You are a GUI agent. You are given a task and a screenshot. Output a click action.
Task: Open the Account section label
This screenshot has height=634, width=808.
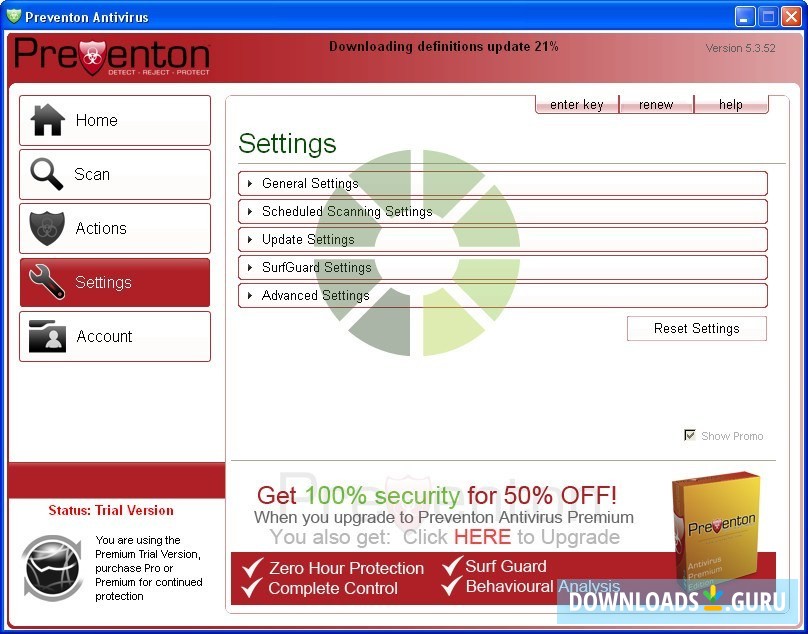pyautogui.click(x=104, y=336)
